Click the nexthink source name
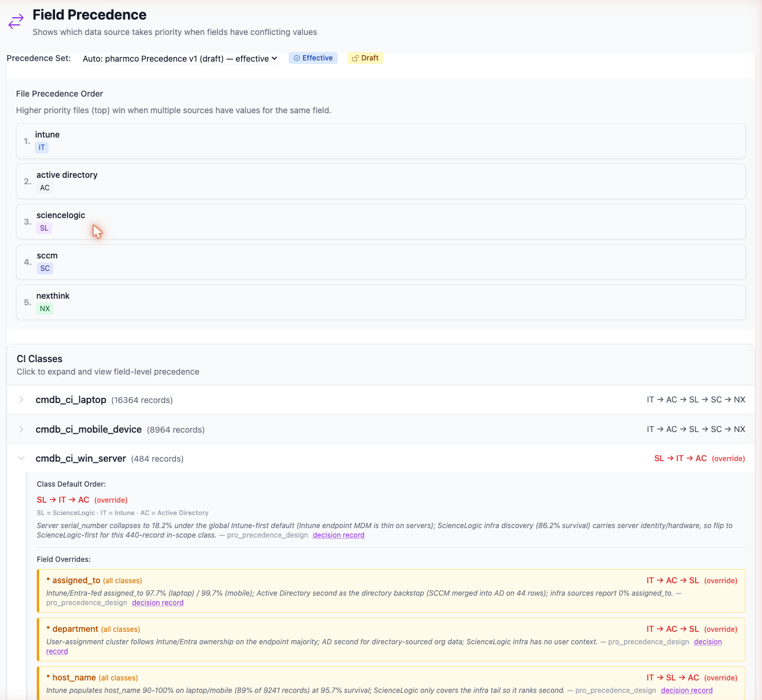 pos(53,296)
